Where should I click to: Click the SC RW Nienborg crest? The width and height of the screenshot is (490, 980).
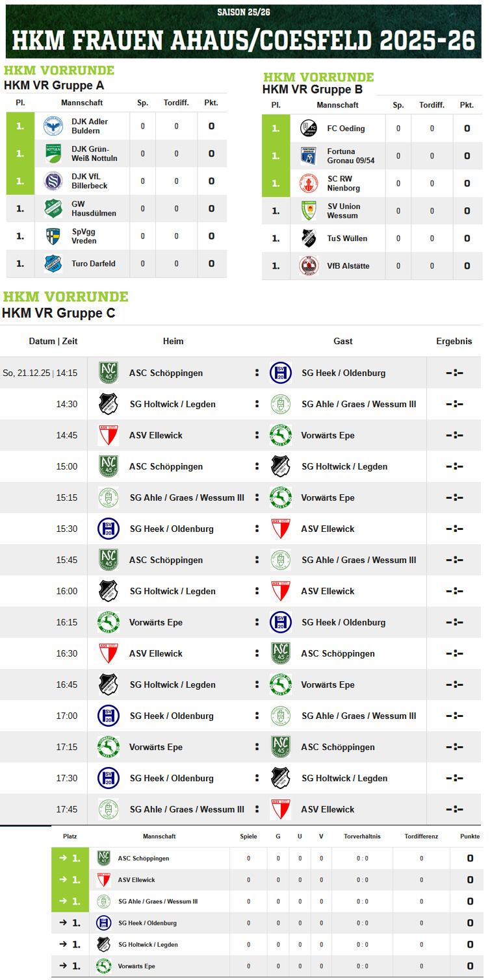click(x=309, y=183)
